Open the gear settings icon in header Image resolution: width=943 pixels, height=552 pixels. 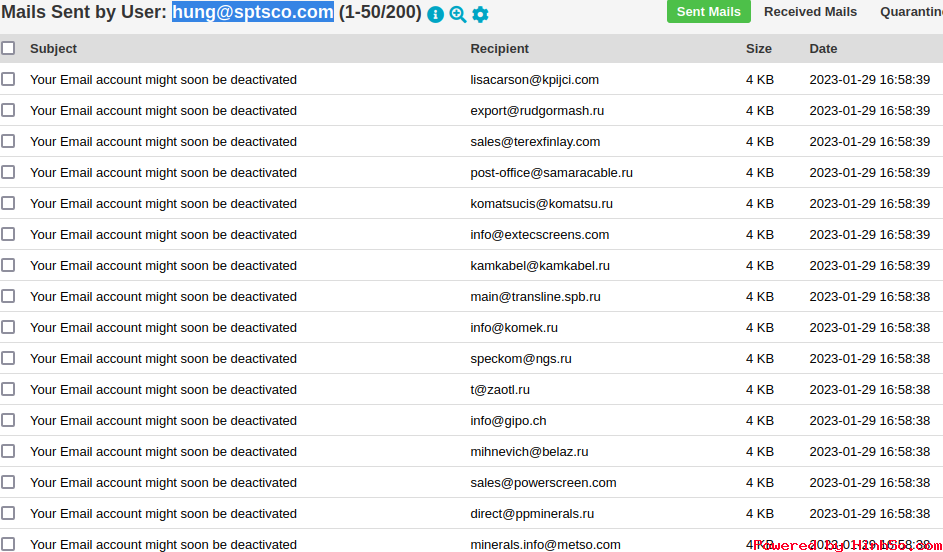[480, 14]
